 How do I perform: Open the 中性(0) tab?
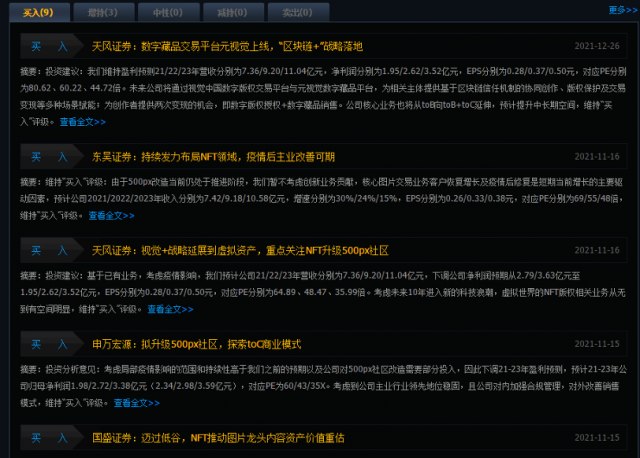click(x=169, y=12)
